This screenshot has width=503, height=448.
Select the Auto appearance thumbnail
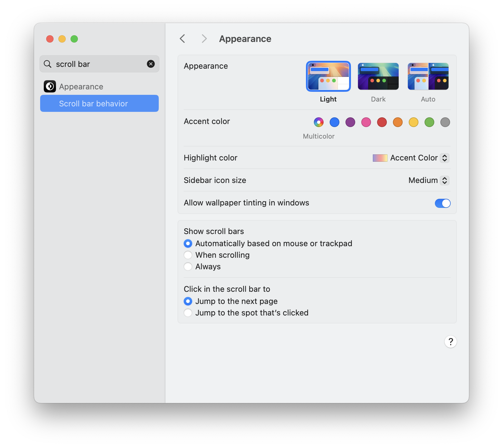(x=428, y=76)
